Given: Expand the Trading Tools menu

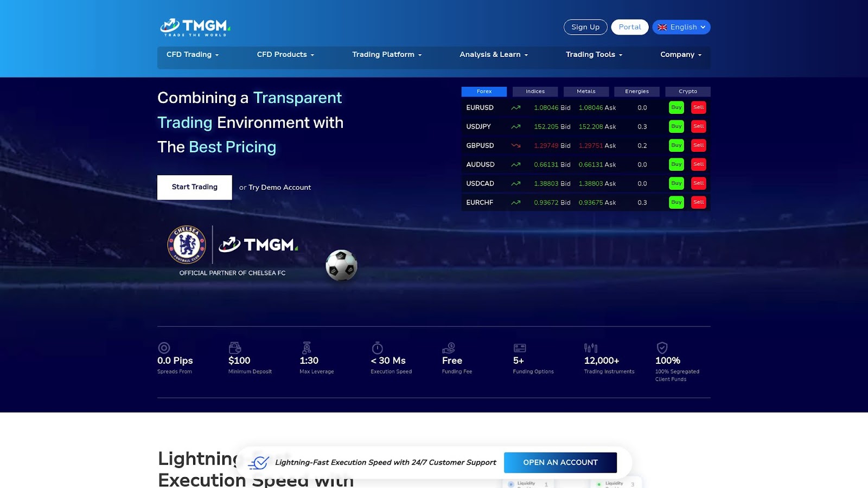Looking at the screenshot, I should pyautogui.click(x=594, y=55).
